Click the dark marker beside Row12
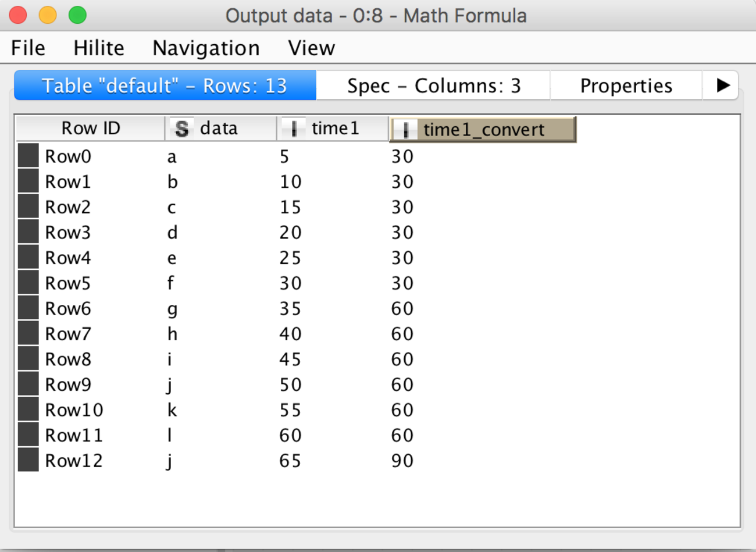 click(x=28, y=460)
